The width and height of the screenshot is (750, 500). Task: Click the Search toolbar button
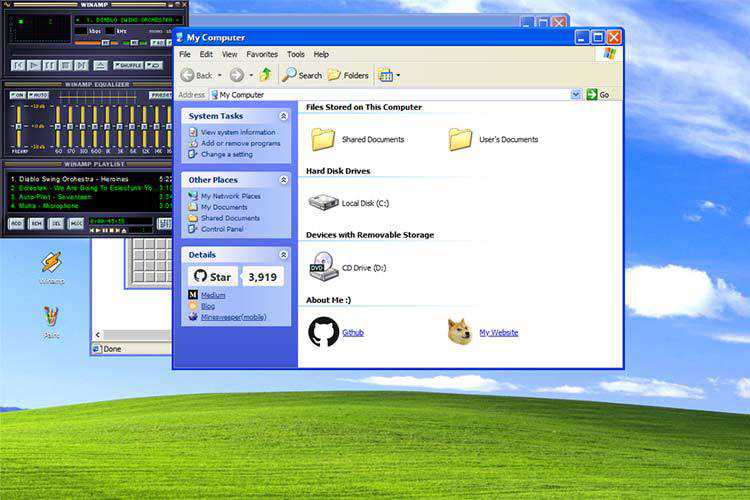click(x=302, y=75)
